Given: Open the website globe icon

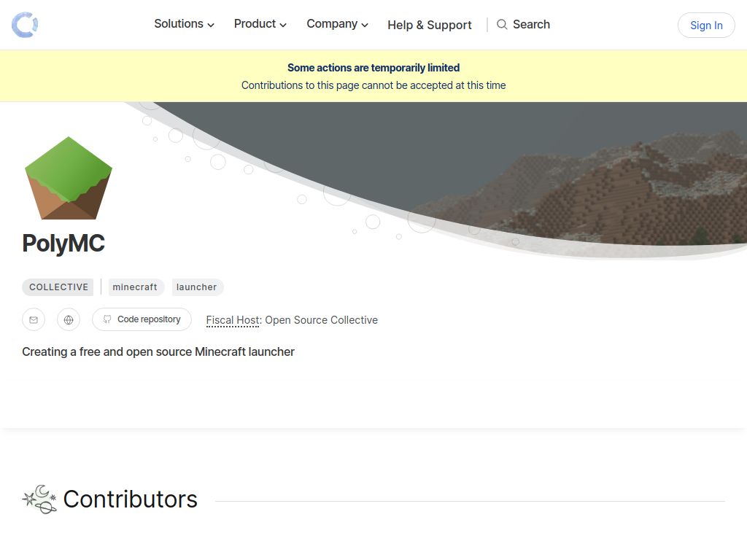Looking at the screenshot, I should pyautogui.click(x=69, y=319).
